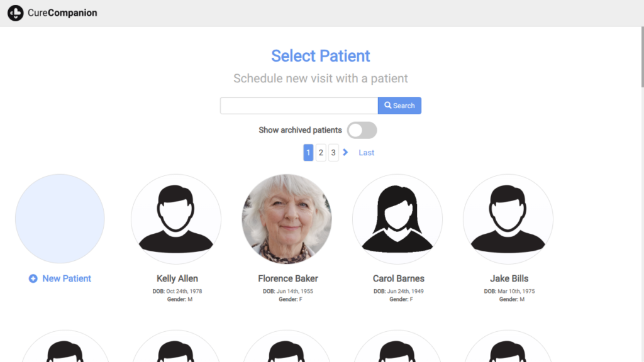The width and height of the screenshot is (644, 362).
Task: Open Florence Baker's profile photo
Action: [287, 219]
